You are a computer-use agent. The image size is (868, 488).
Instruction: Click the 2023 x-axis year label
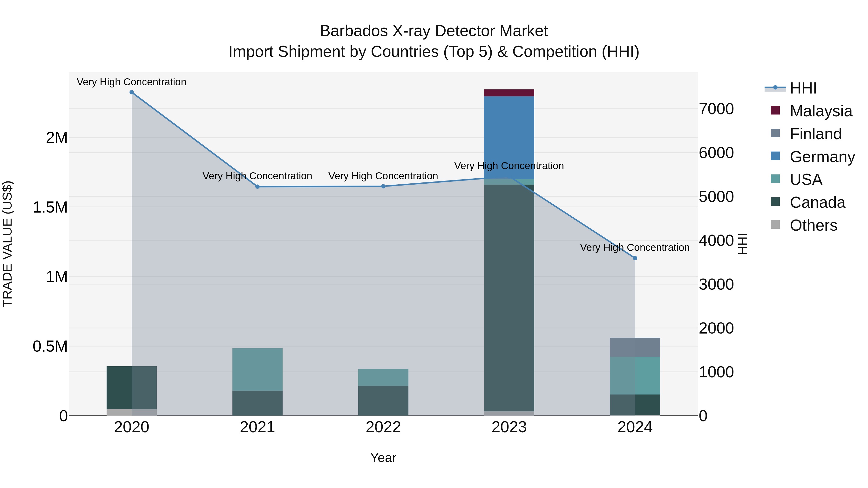point(509,427)
